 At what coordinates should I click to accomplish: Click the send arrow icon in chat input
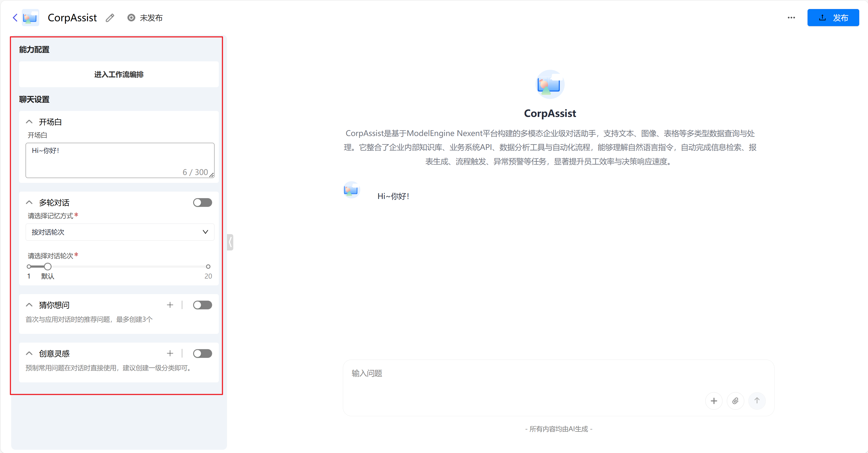(x=757, y=401)
